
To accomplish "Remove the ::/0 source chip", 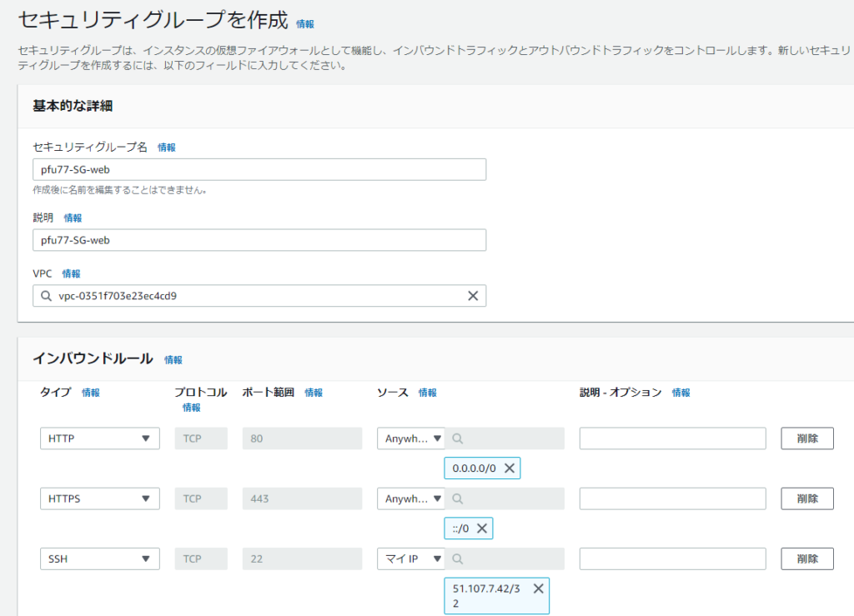I will click(482, 528).
